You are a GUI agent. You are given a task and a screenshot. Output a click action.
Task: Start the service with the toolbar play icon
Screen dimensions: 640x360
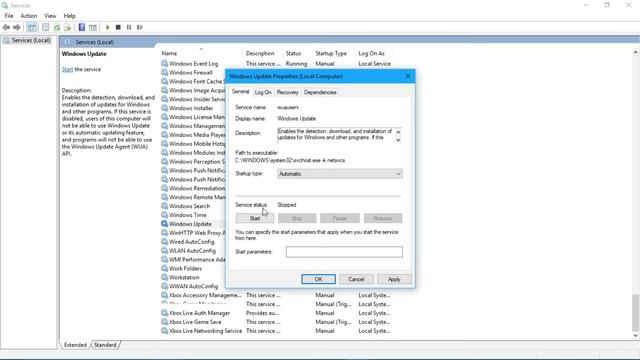108,27
